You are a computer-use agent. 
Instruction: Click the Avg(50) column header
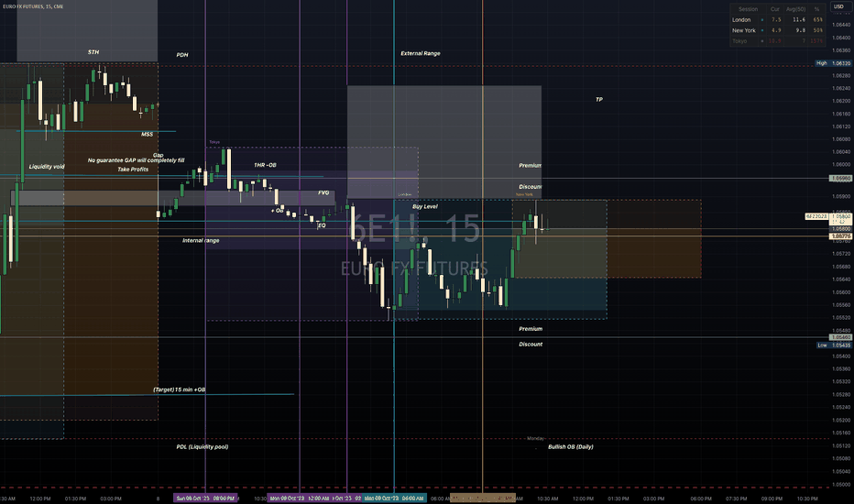point(795,9)
